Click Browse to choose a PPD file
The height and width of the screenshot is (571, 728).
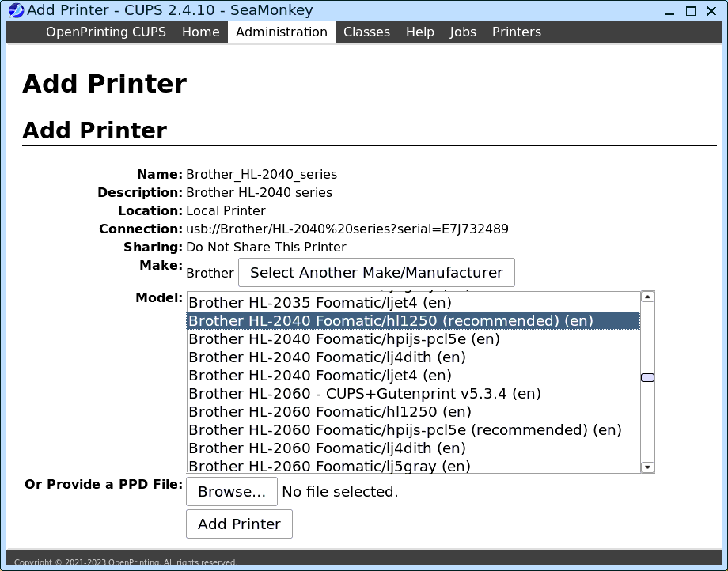coord(232,492)
